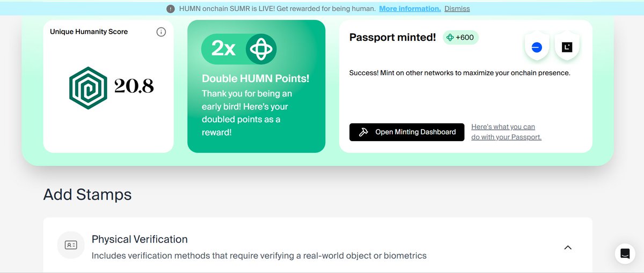Click the small HUMN icon in the +600 badge
Screen dimensions: 644x273
[450, 38]
